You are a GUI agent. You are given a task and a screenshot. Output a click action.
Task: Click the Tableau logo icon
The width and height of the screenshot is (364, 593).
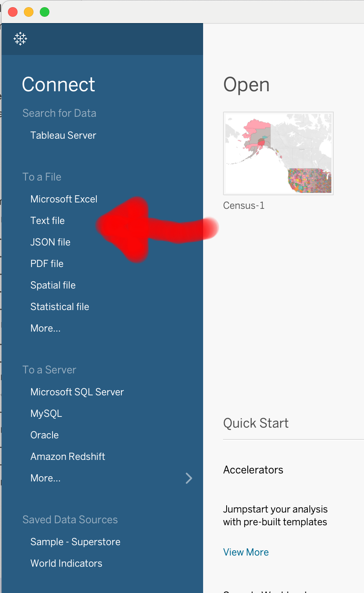[20, 39]
